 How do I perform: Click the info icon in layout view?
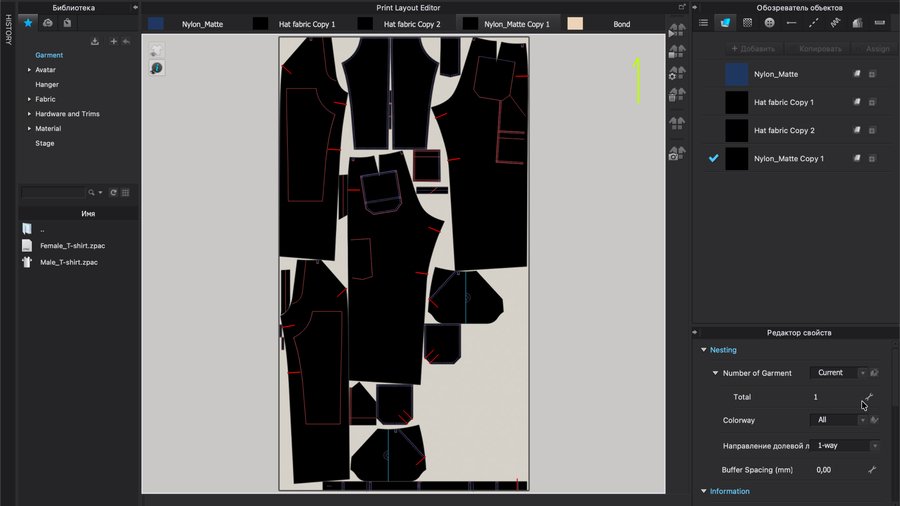point(156,67)
